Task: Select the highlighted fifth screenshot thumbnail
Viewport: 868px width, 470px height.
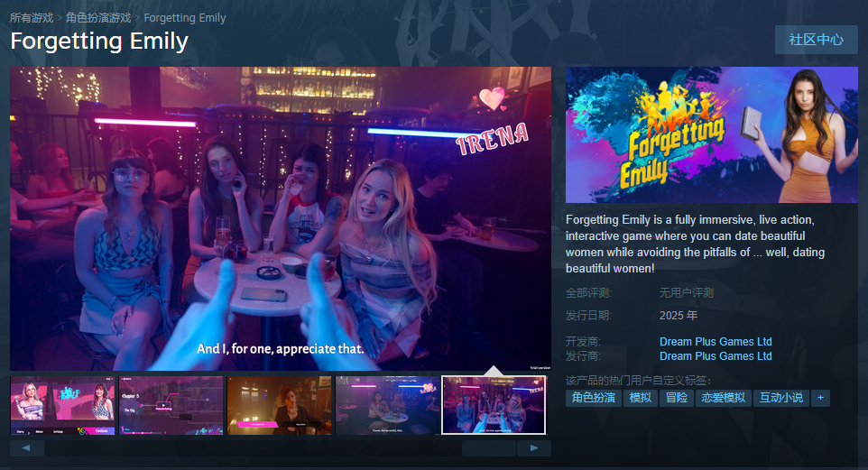Action: point(494,405)
